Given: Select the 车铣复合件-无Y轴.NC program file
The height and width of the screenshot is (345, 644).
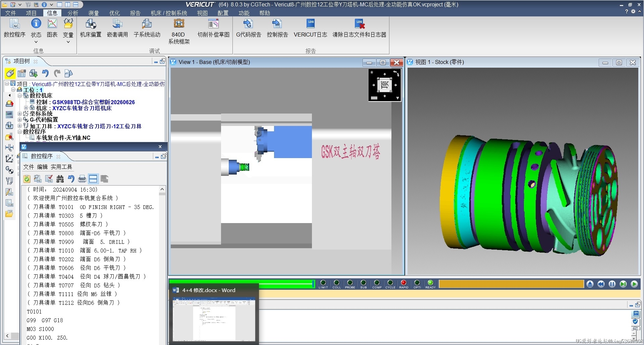Looking at the screenshot, I should 63,138.
